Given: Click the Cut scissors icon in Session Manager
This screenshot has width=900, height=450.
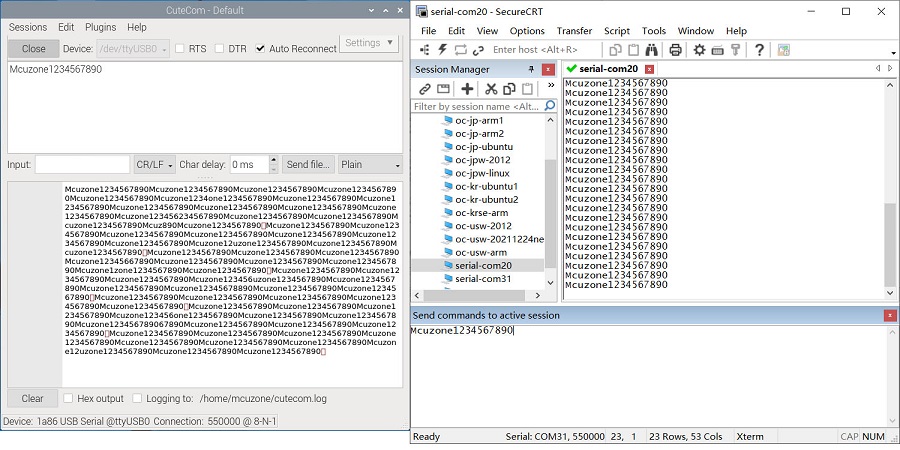Looking at the screenshot, I should 491,88.
